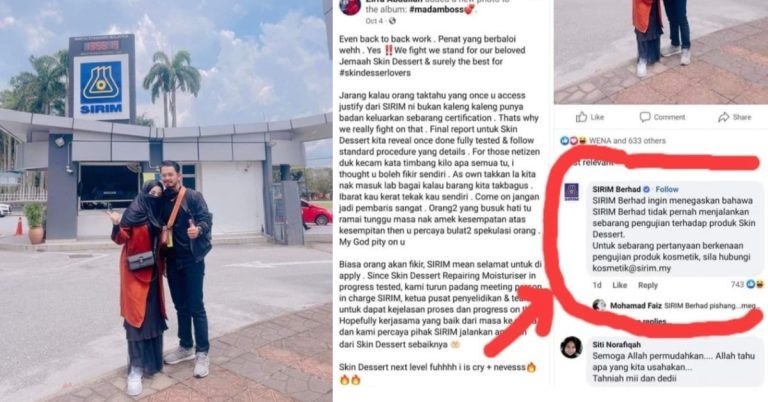The height and width of the screenshot is (402, 768).
Task: Click Mohamad Faiz's small avatar
Action: point(599,305)
